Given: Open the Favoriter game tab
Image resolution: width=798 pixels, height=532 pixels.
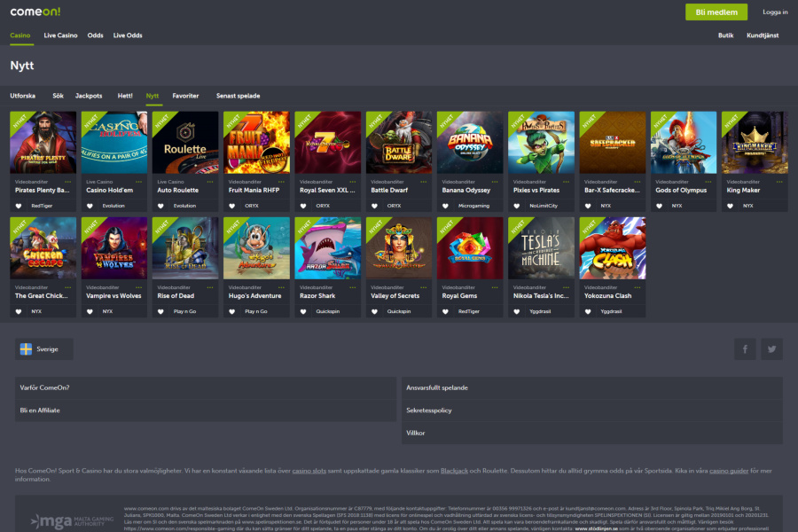Looking at the screenshot, I should click(186, 96).
